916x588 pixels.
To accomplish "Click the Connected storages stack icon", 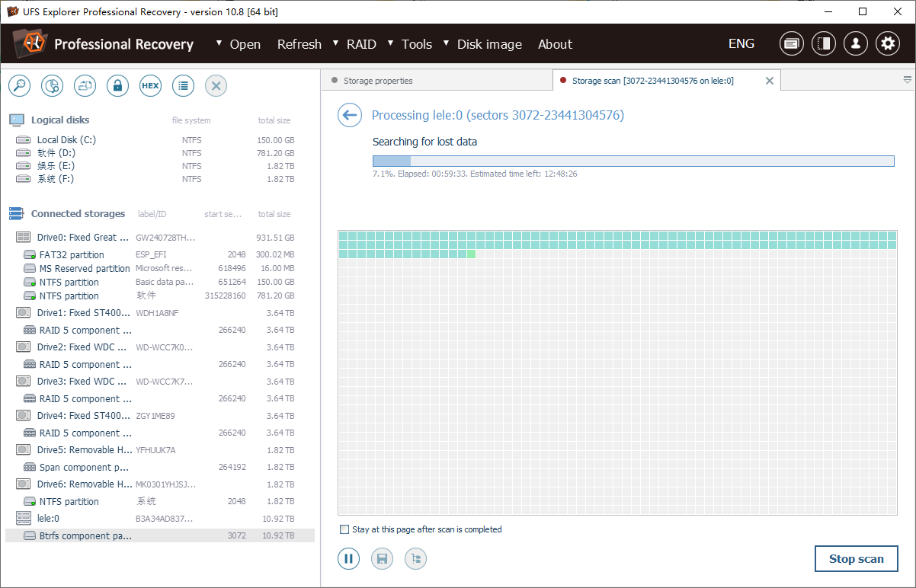I will (x=17, y=214).
